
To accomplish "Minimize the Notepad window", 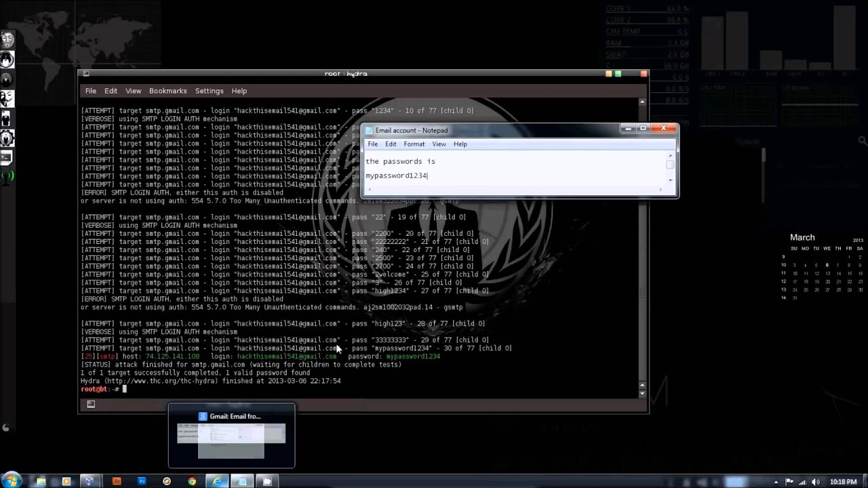I will coord(629,128).
